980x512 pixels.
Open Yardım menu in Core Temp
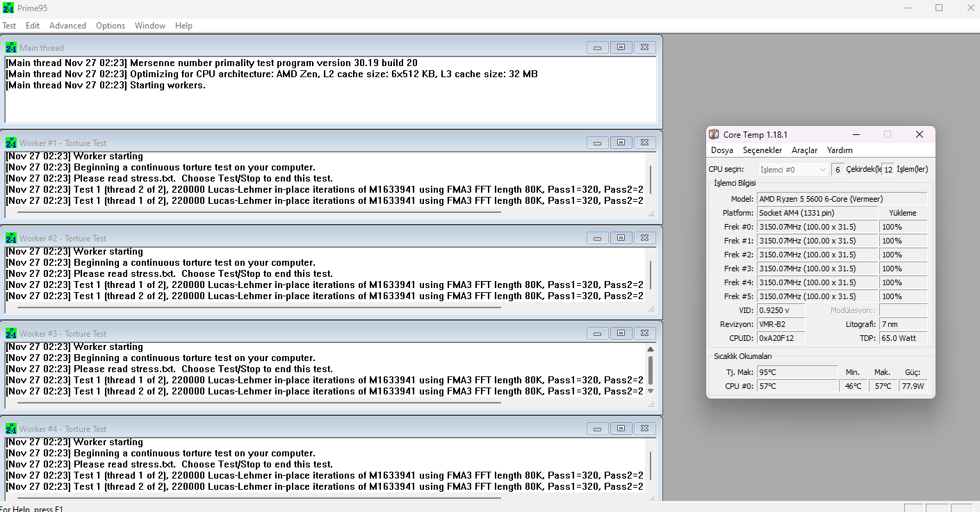[840, 150]
